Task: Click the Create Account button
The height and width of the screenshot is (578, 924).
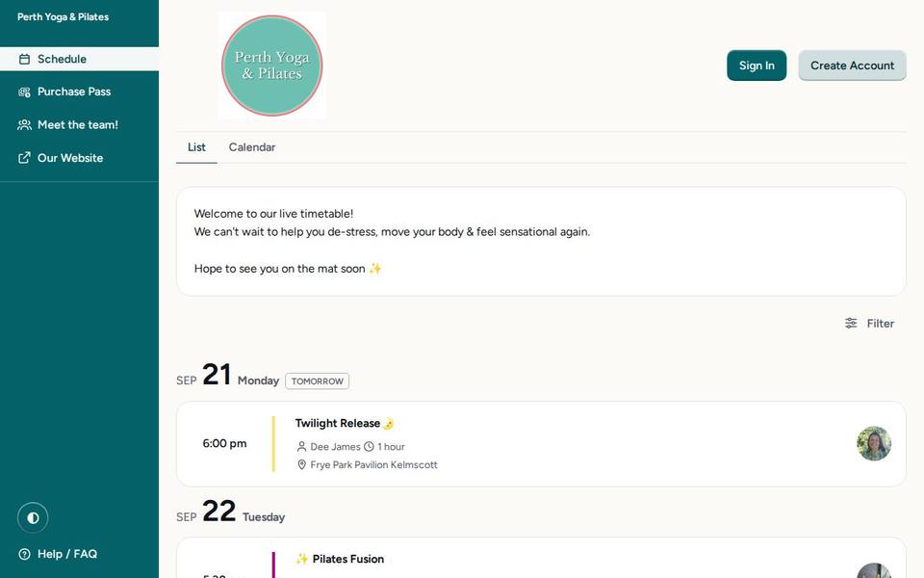Action: pyautogui.click(x=852, y=66)
